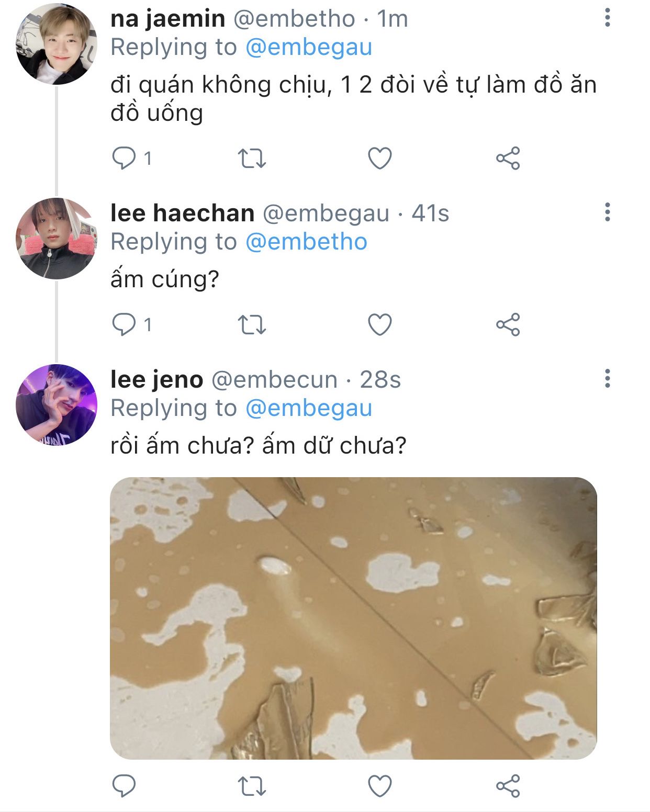Open @embetho link in lee haechan's reply
The width and height of the screenshot is (650, 812).
(x=306, y=242)
